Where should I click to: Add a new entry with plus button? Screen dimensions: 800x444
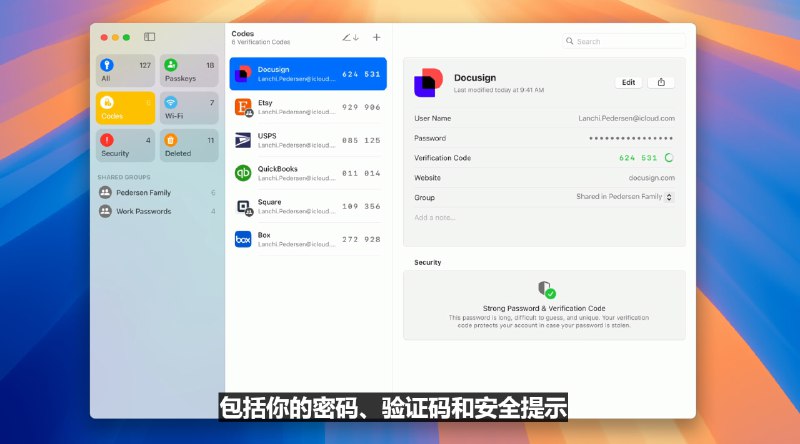pyautogui.click(x=377, y=37)
